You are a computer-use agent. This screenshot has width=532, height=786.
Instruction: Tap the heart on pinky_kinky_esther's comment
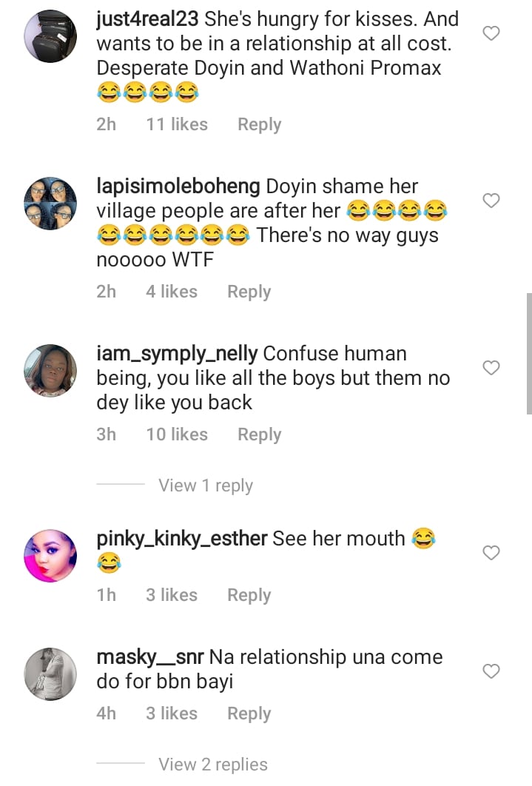click(x=491, y=553)
